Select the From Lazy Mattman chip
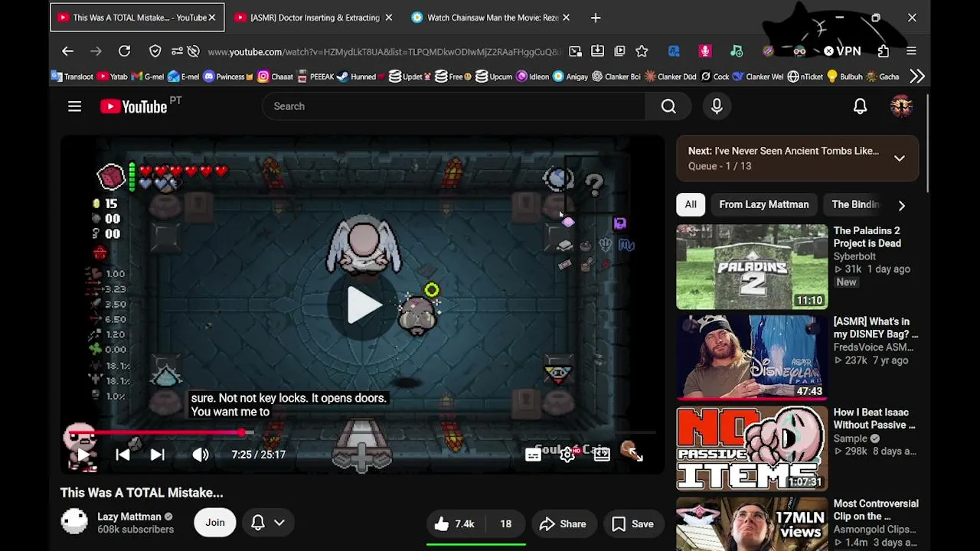 pos(764,204)
